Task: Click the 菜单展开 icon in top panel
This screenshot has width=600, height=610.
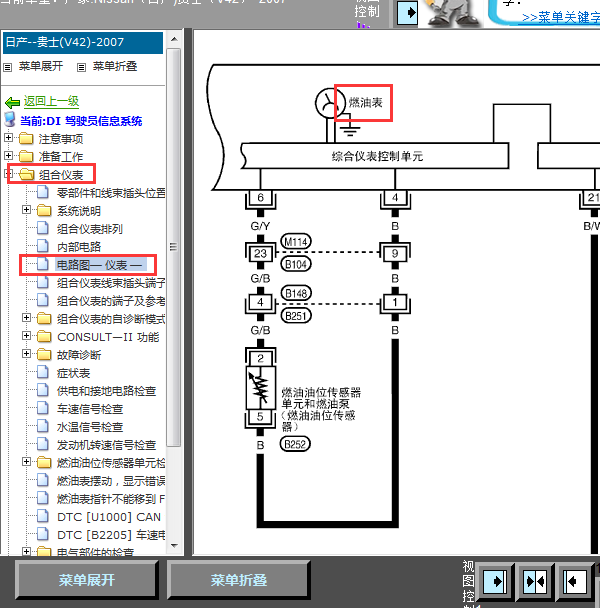Action: [x=8, y=67]
